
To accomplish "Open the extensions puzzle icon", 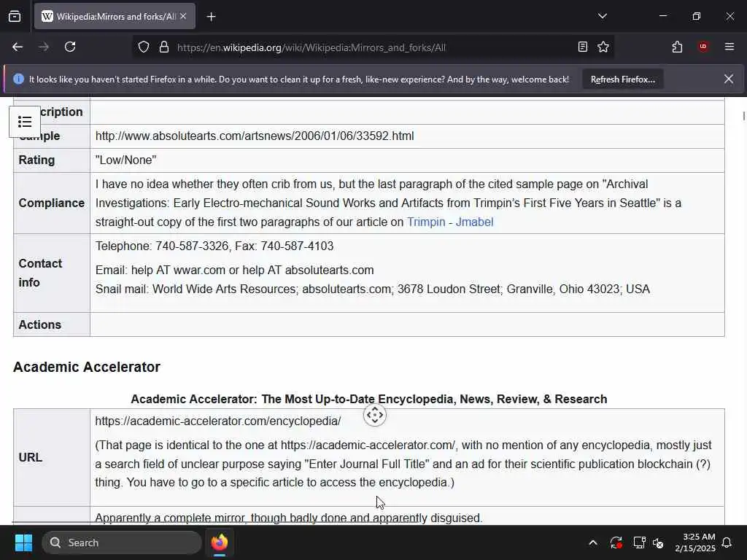I will click(677, 47).
